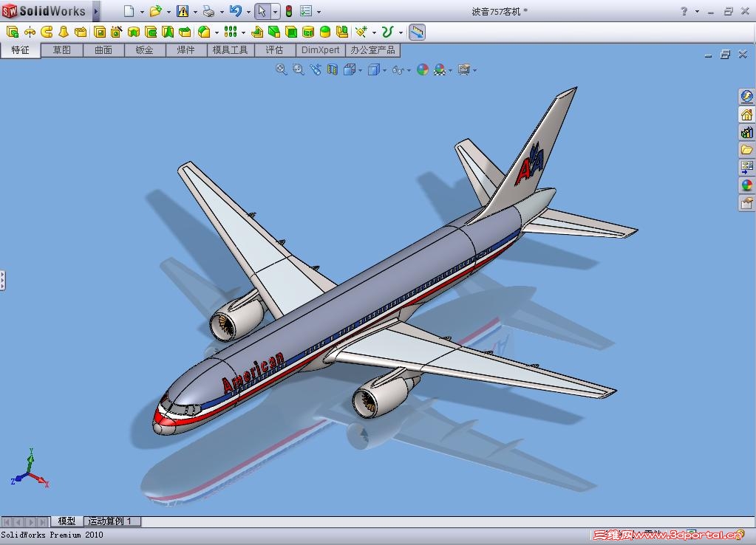
Task: Open the SolidWorks Resources home icon
Action: 746,114
